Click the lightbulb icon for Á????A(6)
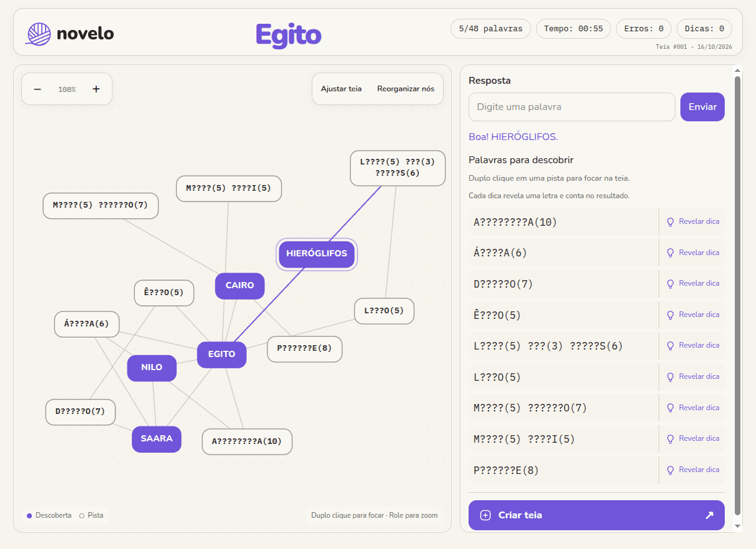This screenshot has width=756, height=549. point(670,253)
